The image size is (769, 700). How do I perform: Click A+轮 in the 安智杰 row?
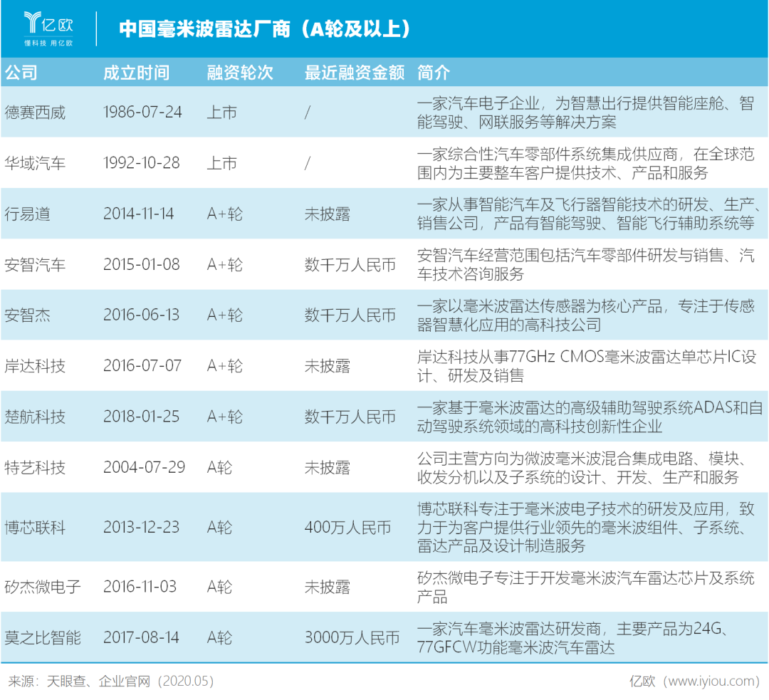[224, 315]
